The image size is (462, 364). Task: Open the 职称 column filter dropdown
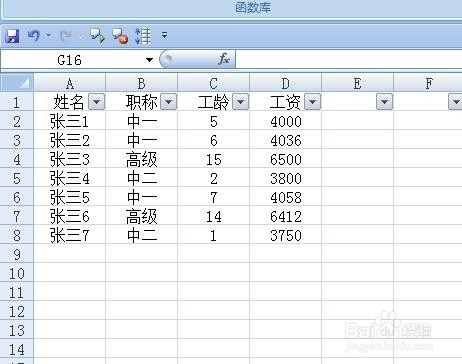click(x=169, y=101)
